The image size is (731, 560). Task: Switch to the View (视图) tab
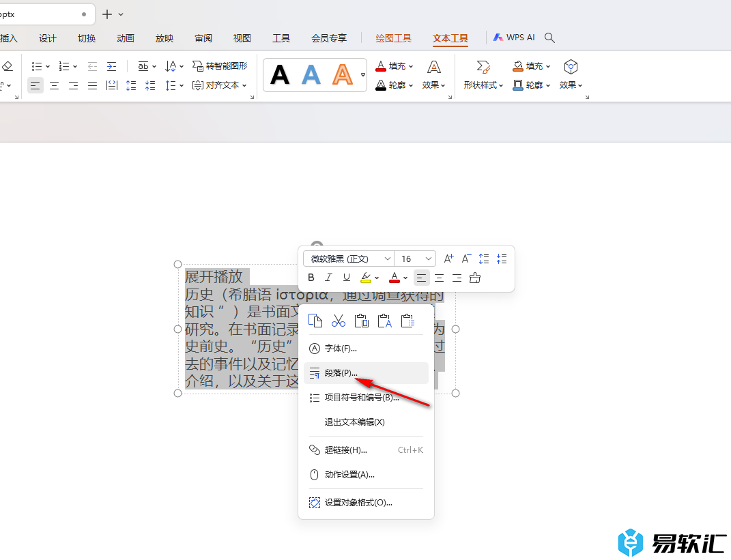click(x=242, y=38)
